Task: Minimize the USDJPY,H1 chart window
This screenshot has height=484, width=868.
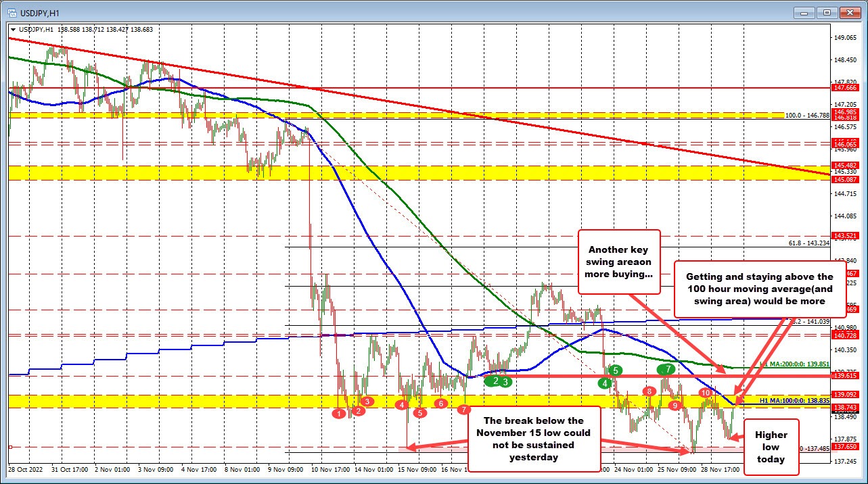Action: tap(804, 12)
